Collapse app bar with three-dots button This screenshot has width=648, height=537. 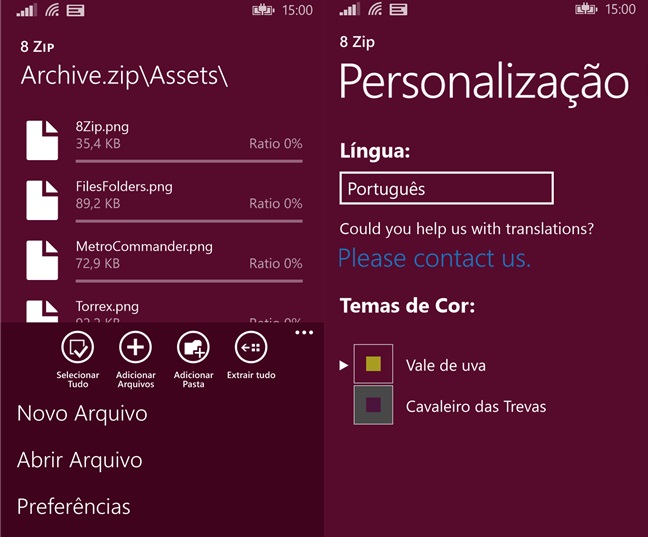304,332
